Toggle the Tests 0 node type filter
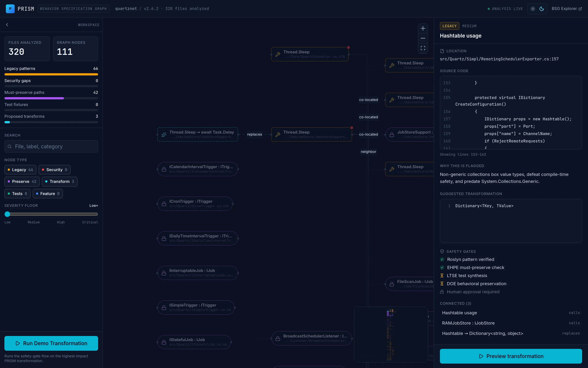 coord(17,194)
